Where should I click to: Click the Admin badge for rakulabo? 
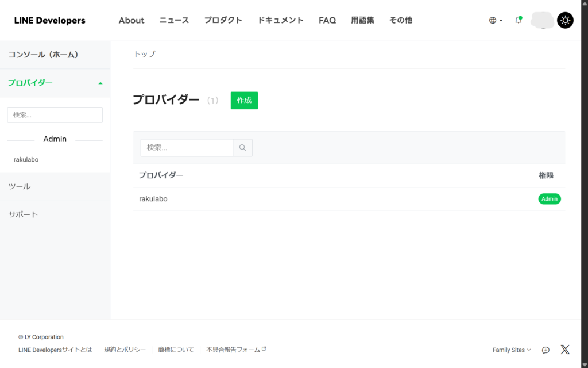549,199
